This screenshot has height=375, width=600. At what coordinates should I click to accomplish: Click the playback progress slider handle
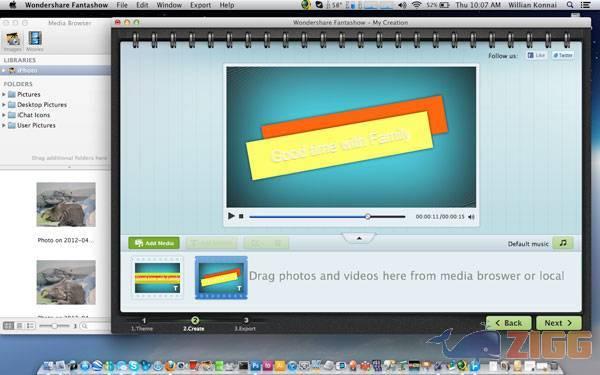367,217
